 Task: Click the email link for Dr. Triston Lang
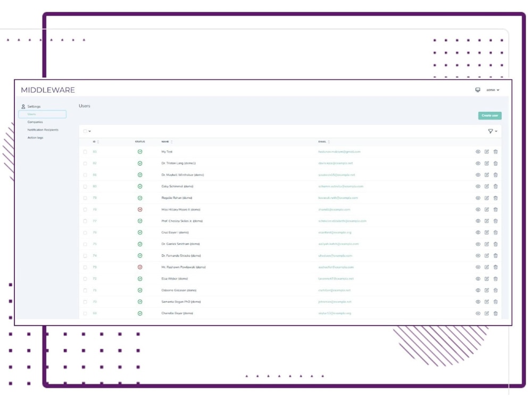coord(336,163)
